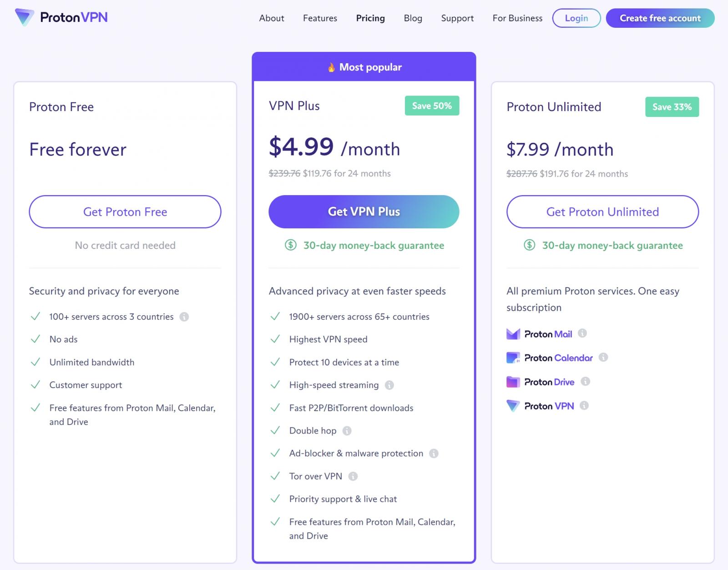
Task: Click the info icon next to Proton Drive
Action: click(x=586, y=382)
